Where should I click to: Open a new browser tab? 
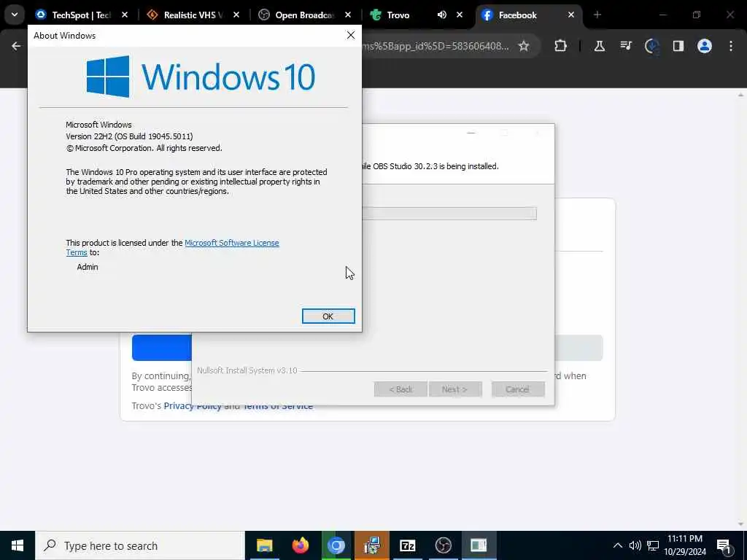pyautogui.click(x=597, y=15)
